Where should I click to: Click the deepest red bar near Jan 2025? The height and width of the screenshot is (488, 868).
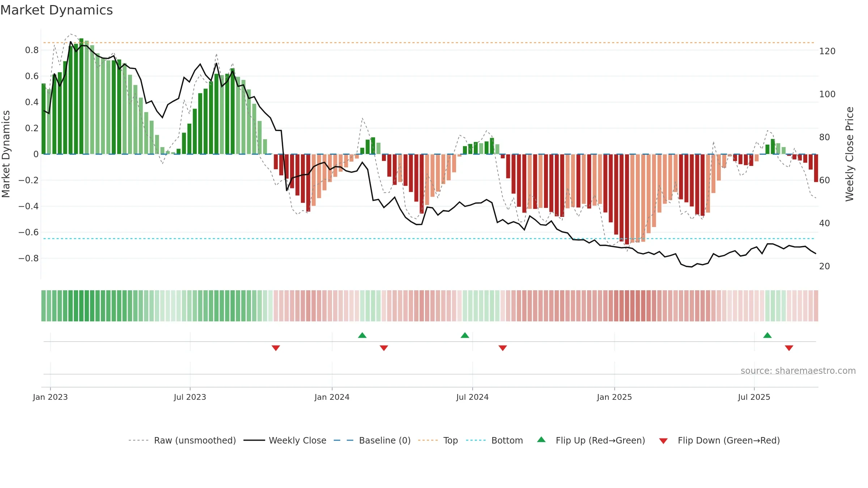point(627,199)
